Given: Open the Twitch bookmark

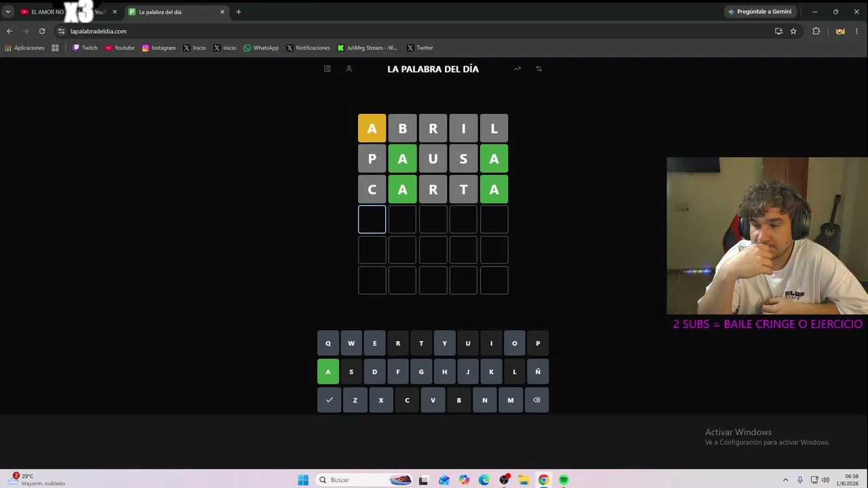Looking at the screenshot, I should click(x=85, y=48).
